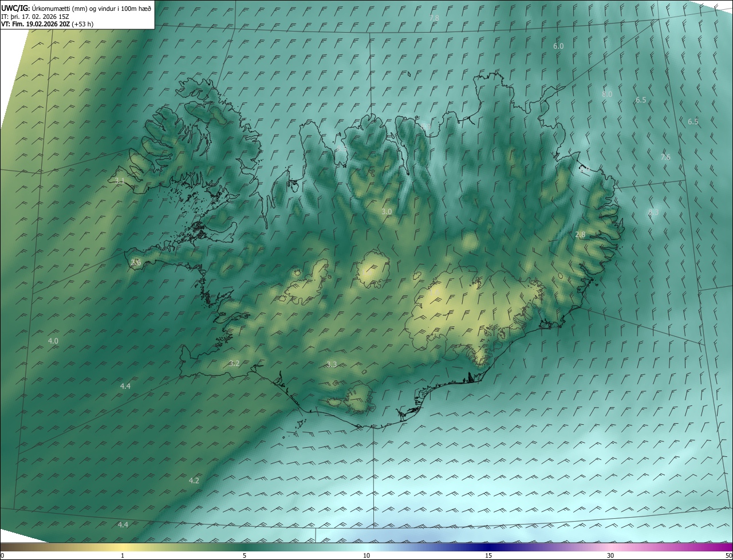Click the 3.1 value label
The image size is (733, 560).
point(120,180)
